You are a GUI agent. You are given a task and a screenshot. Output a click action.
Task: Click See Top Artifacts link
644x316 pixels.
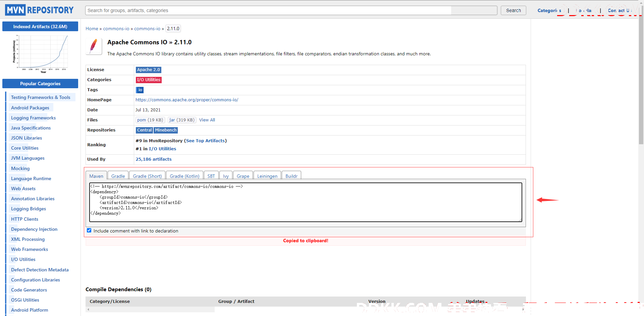point(205,141)
